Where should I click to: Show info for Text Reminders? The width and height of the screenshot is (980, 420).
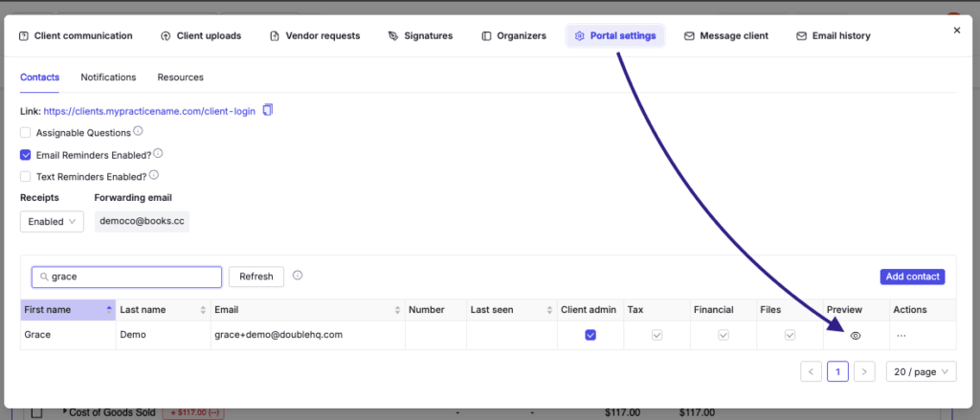point(154,175)
